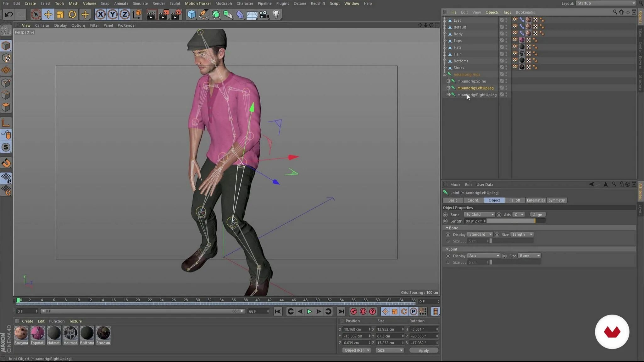The width and height of the screenshot is (644, 362).
Task: Click the Render View icon
Action: pos(152,14)
